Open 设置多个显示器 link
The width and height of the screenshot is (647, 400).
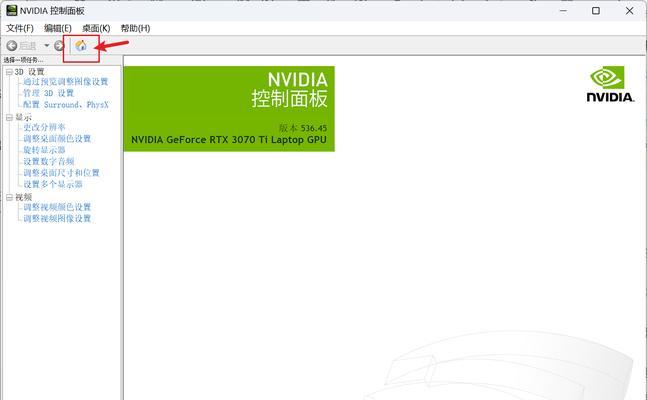(x=53, y=184)
